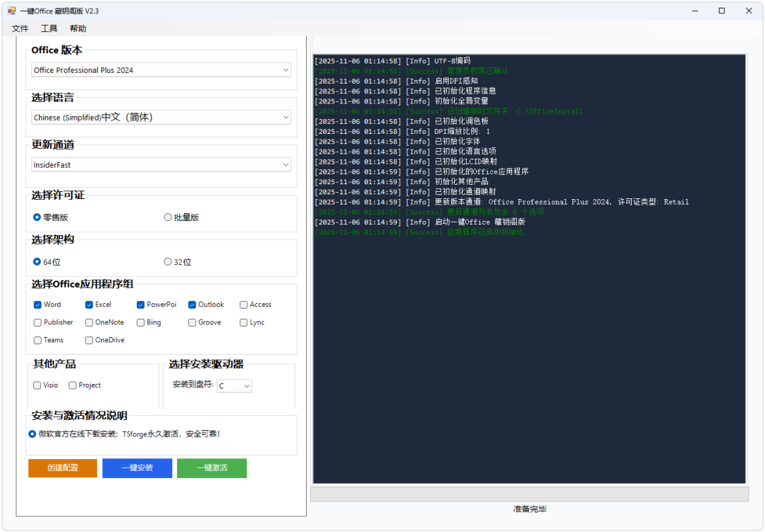The width and height of the screenshot is (765, 532).
Task: Enable the Publisher checkbox
Action: click(x=37, y=322)
